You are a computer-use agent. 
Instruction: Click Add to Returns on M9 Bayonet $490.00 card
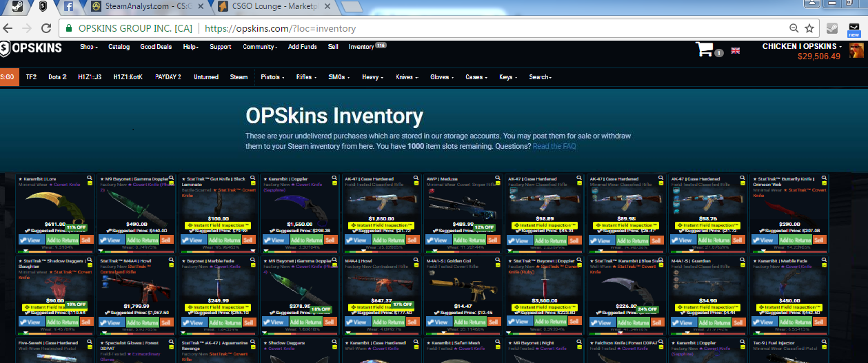pos(143,240)
